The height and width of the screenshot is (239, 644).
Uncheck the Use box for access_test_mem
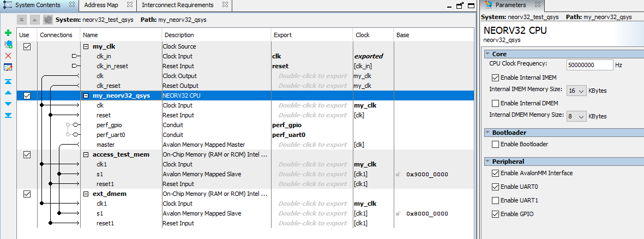27,154
